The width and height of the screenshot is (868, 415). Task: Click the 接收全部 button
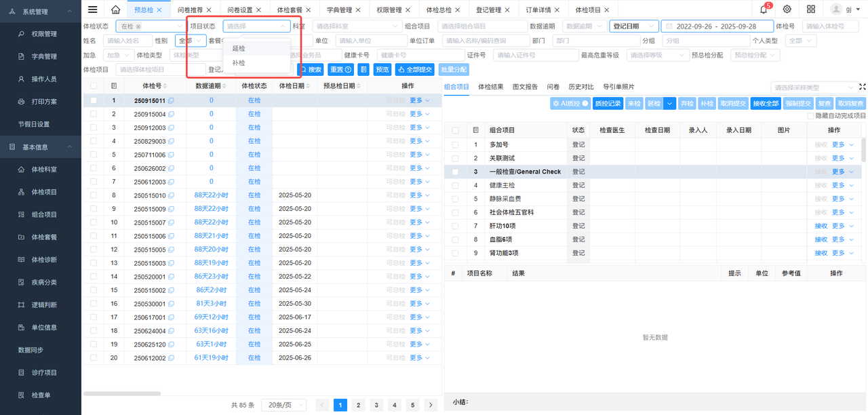point(766,104)
